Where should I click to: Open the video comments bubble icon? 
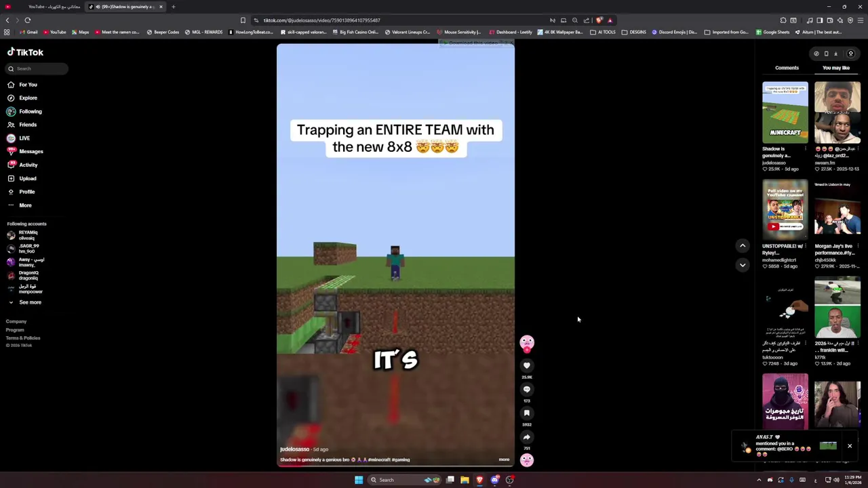click(x=527, y=389)
